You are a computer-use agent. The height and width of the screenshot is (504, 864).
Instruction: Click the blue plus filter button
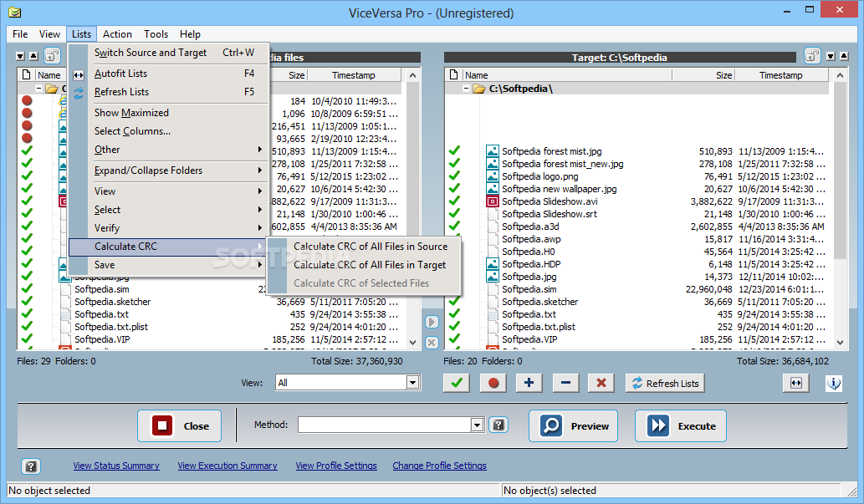[x=529, y=383]
